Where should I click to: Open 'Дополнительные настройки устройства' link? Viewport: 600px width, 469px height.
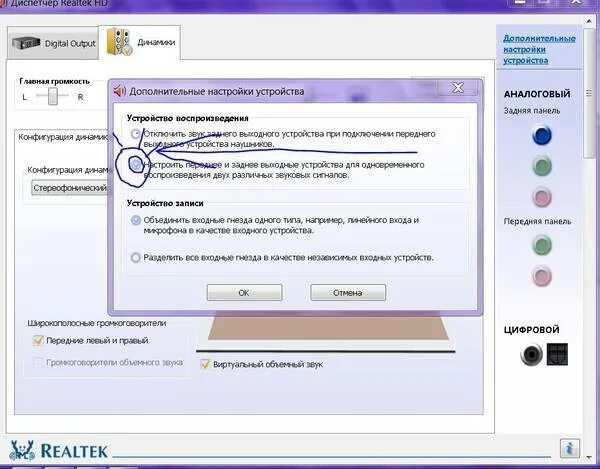539,49
